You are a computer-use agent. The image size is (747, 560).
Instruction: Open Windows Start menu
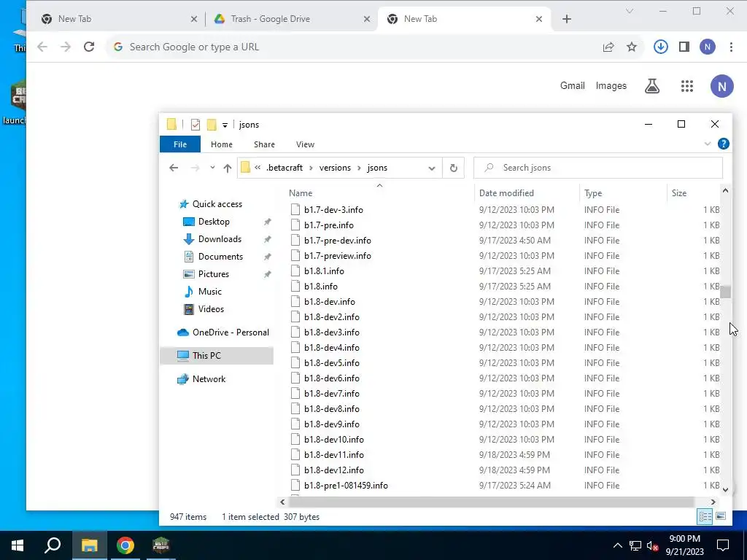(18, 545)
